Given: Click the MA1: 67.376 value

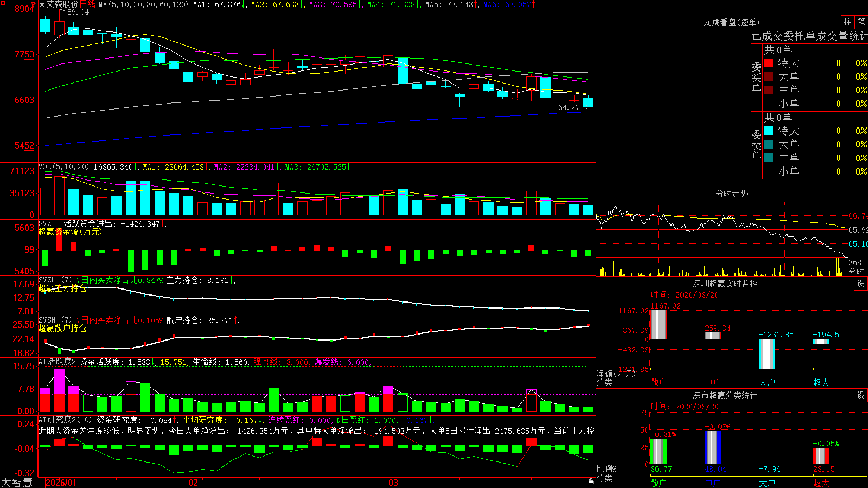Looking at the screenshot, I should coord(218,4).
